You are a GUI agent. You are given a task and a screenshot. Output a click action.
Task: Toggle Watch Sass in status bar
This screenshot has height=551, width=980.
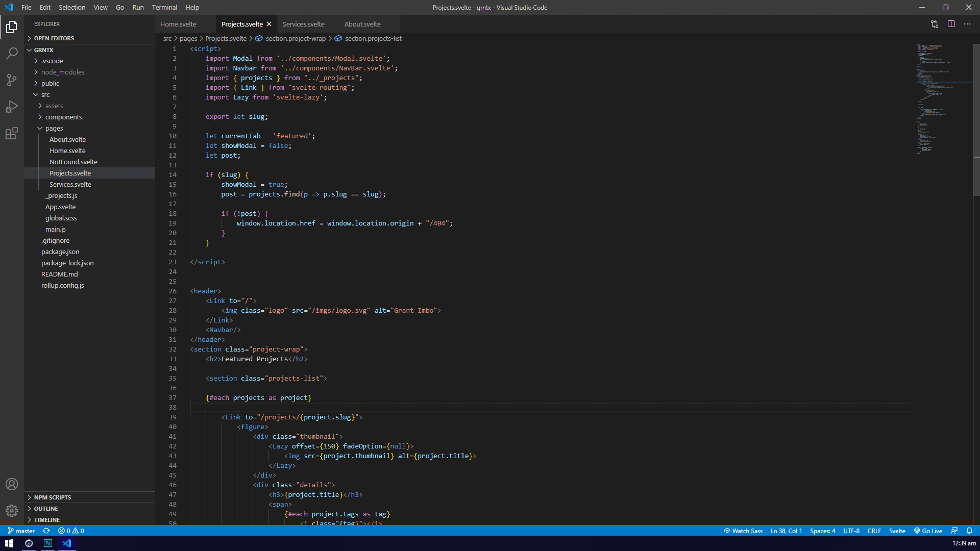[x=743, y=531]
